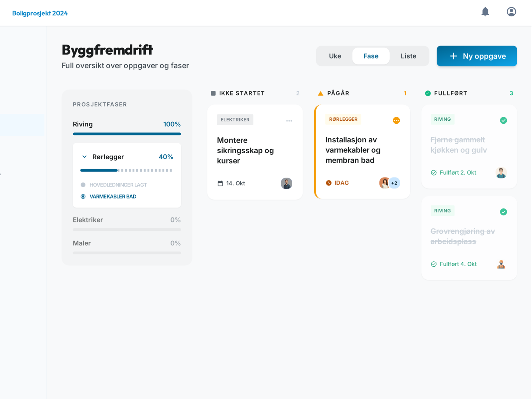Click IKKE STARTET column header

[242, 93]
